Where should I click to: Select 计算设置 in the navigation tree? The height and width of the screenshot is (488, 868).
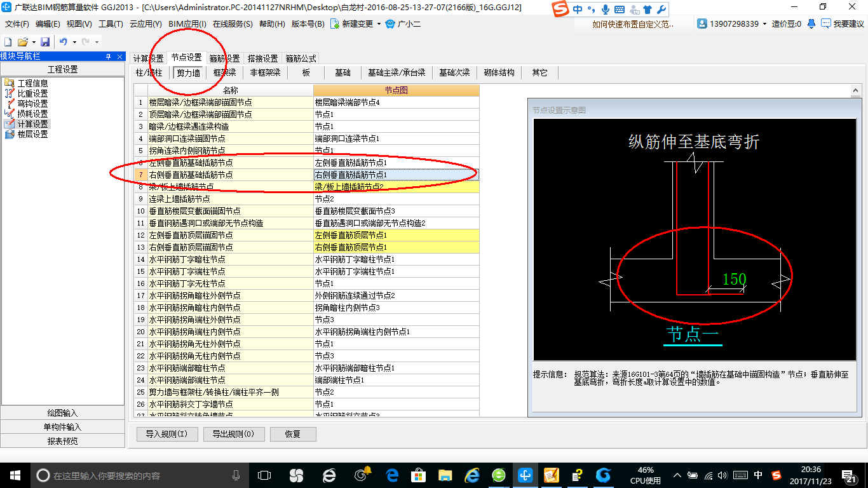(32, 124)
